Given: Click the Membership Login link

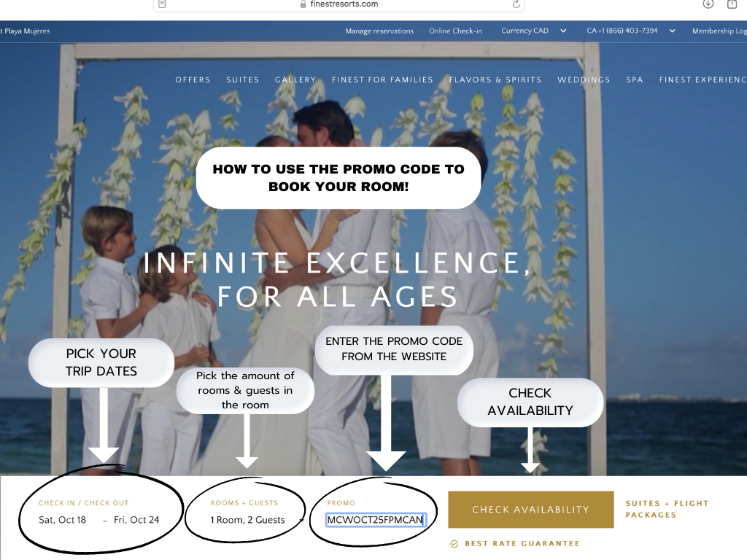Looking at the screenshot, I should click(x=719, y=31).
